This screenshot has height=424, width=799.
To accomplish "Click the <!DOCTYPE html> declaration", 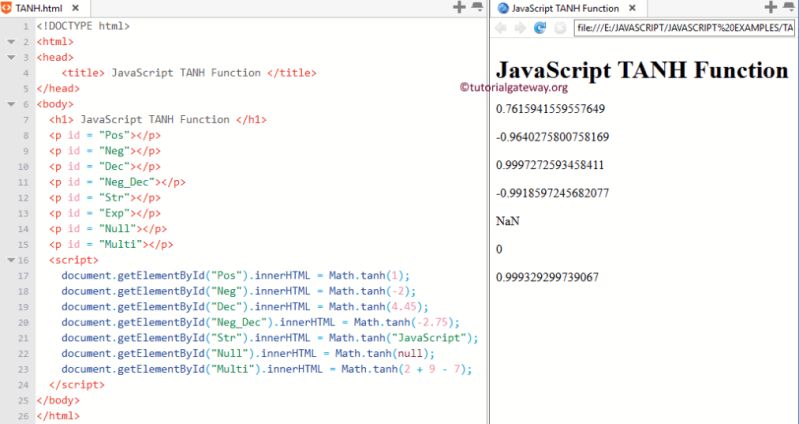I will pos(83,25).
